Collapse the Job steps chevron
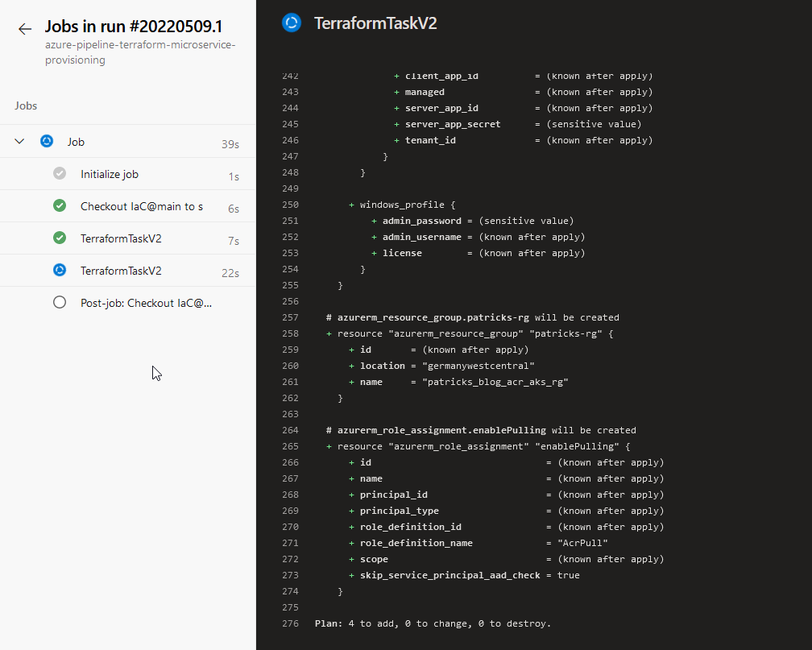 (x=19, y=141)
